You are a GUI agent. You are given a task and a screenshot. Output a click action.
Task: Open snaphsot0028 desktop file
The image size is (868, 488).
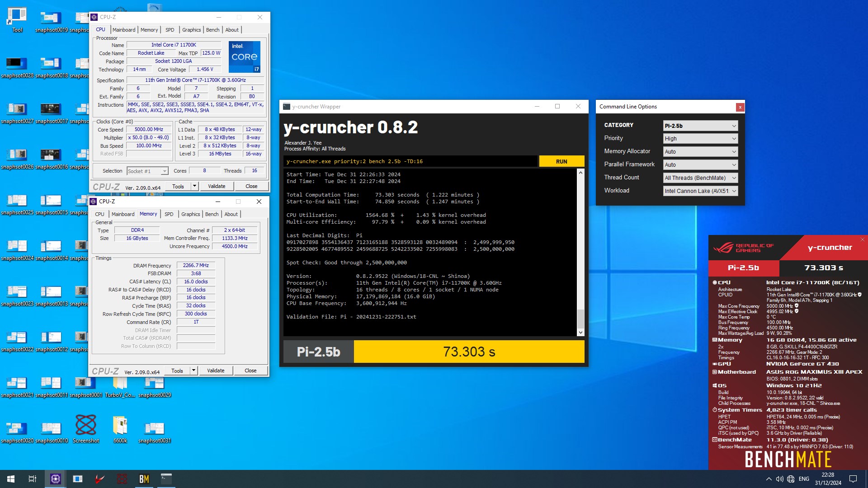[17, 67]
